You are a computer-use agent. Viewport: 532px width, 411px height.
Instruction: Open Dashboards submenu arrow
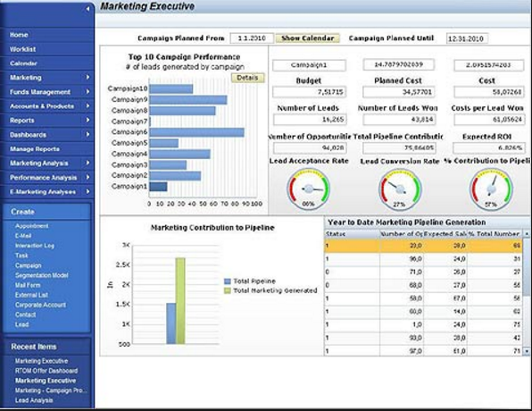tap(87, 135)
